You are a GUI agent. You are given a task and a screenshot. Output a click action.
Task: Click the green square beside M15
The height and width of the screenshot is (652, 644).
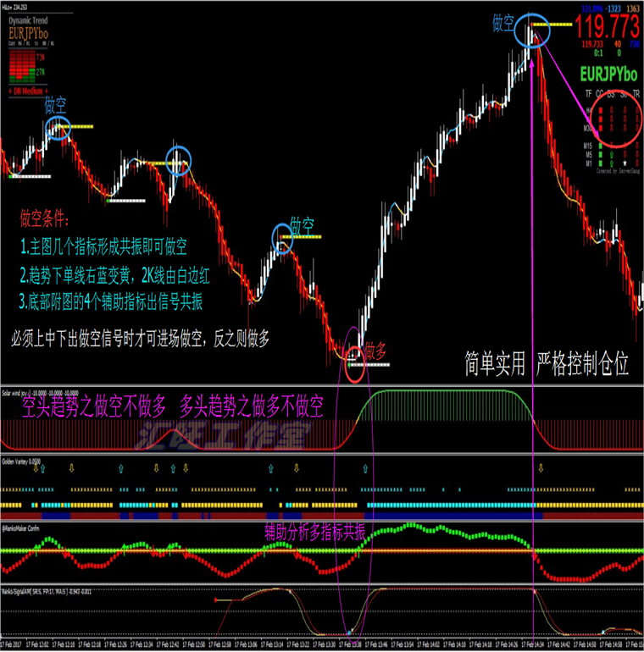tap(600, 145)
